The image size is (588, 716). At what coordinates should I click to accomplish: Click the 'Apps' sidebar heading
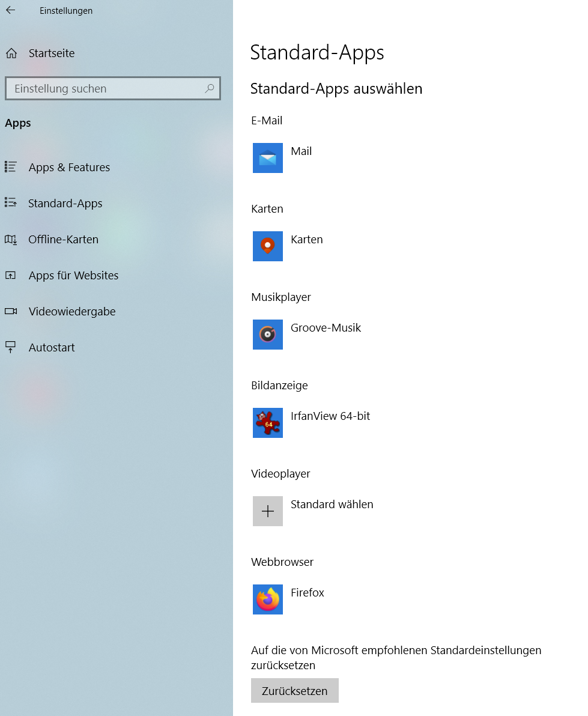pos(18,123)
